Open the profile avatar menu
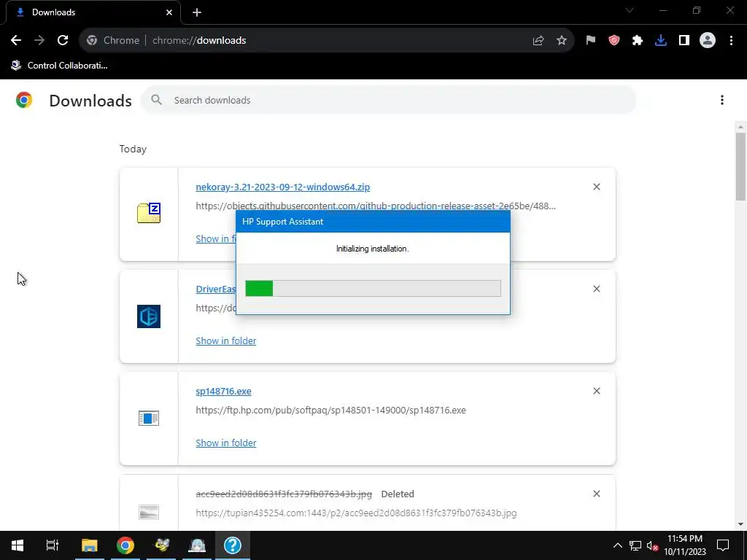The image size is (747, 560). (x=708, y=41)
